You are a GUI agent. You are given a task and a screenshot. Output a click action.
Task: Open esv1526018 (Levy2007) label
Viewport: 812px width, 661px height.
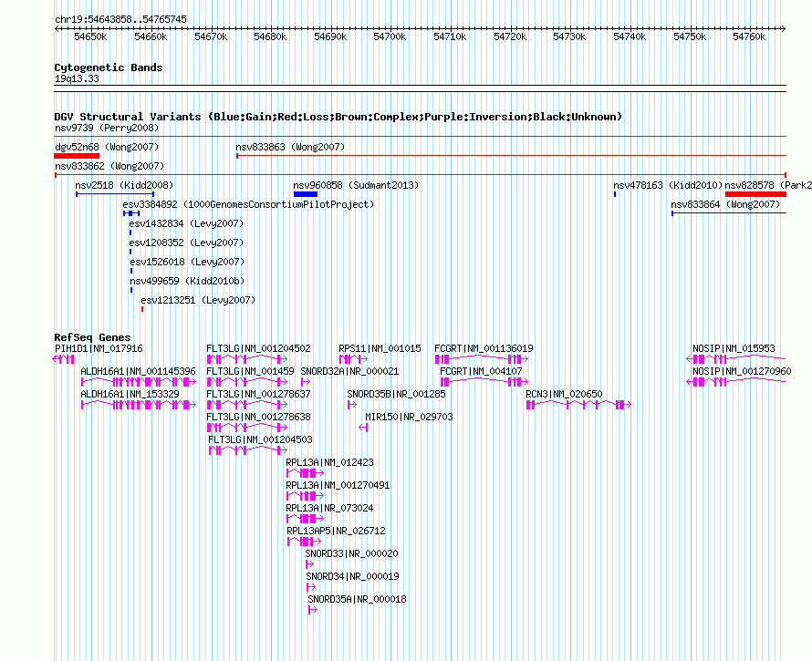click(187, 262)
